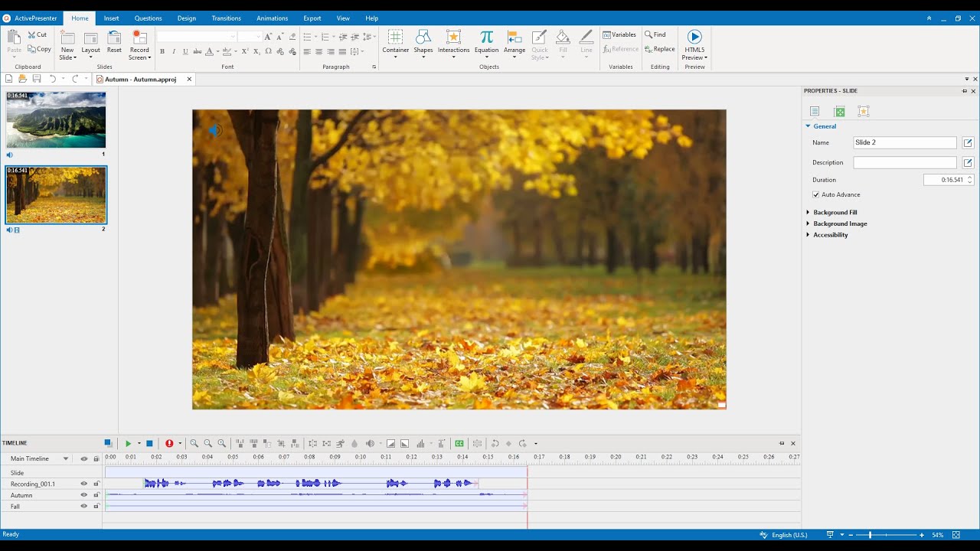Copy the selection

[x=39, y=49]
